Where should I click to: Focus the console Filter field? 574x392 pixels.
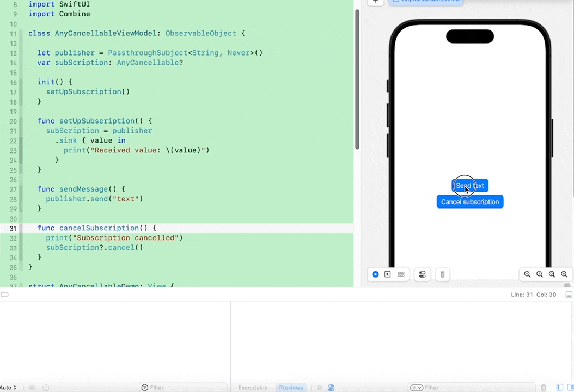[x=472, y=388]
